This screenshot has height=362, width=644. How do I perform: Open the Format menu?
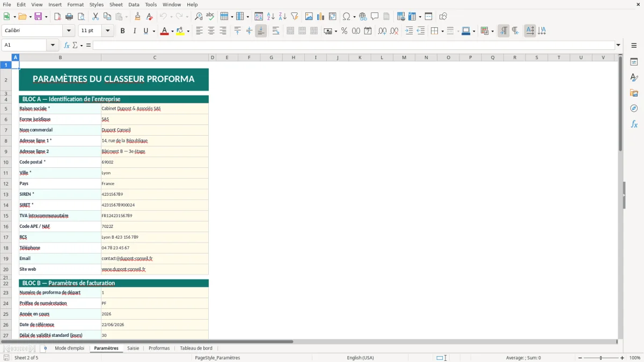pyautogui.click(x=75, y=4)
